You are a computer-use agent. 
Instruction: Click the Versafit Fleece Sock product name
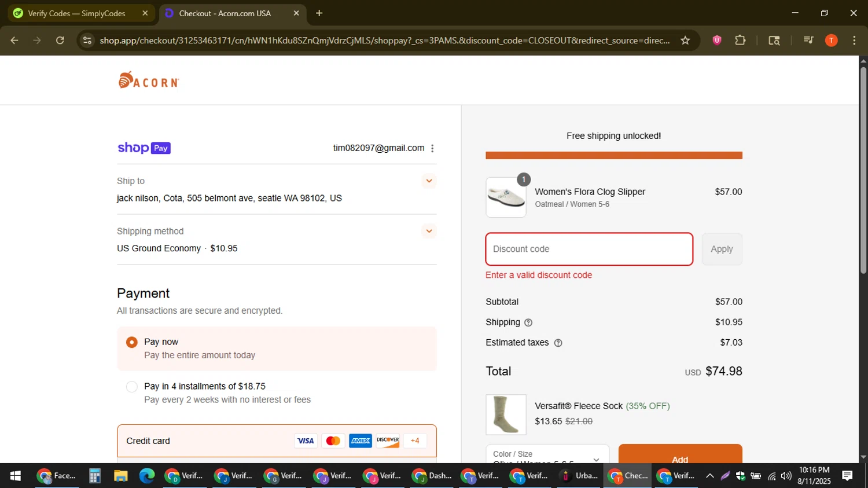pyautogui.click(x=579, y=406)
